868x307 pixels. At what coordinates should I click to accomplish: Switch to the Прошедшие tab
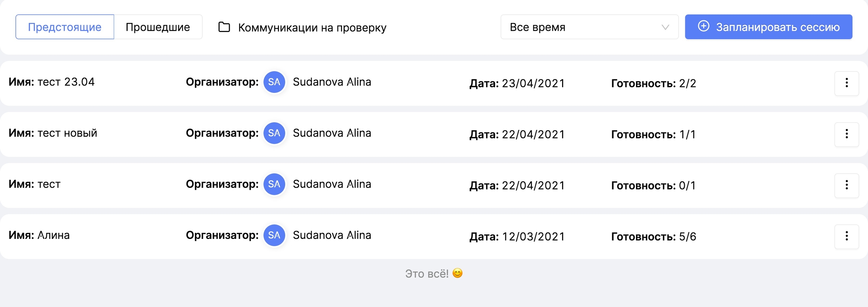click(158, 27)
